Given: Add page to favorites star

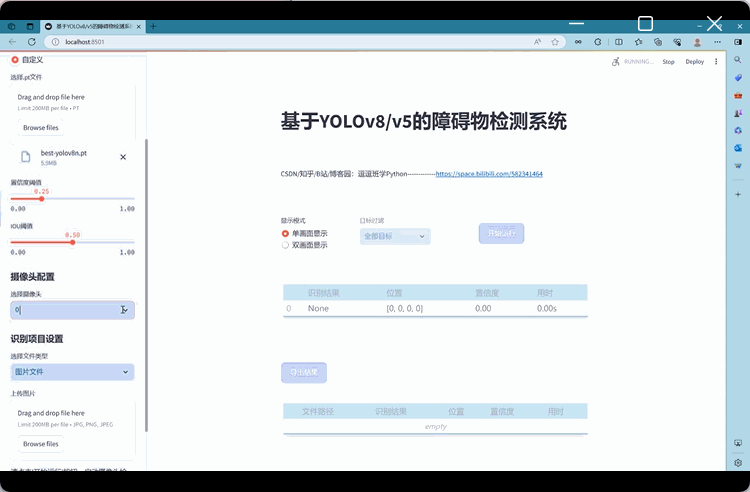Looking at the screenshot, I should click(x=555, y=42).
